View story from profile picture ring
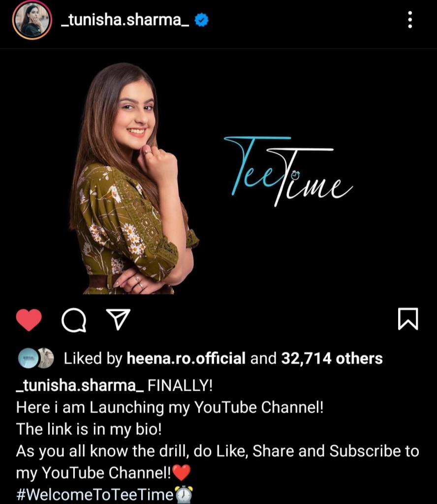Screen dimensions: 437x504 click(32, 20)
